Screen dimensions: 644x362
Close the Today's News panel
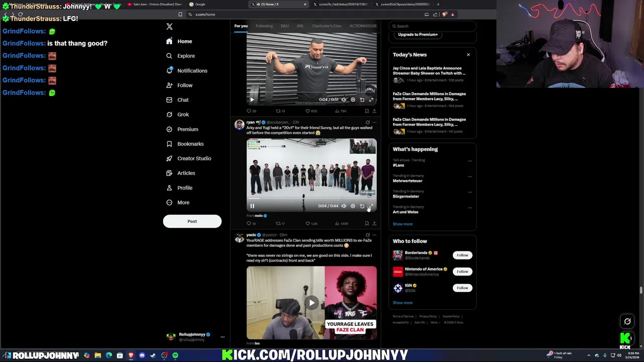point(468,55)
